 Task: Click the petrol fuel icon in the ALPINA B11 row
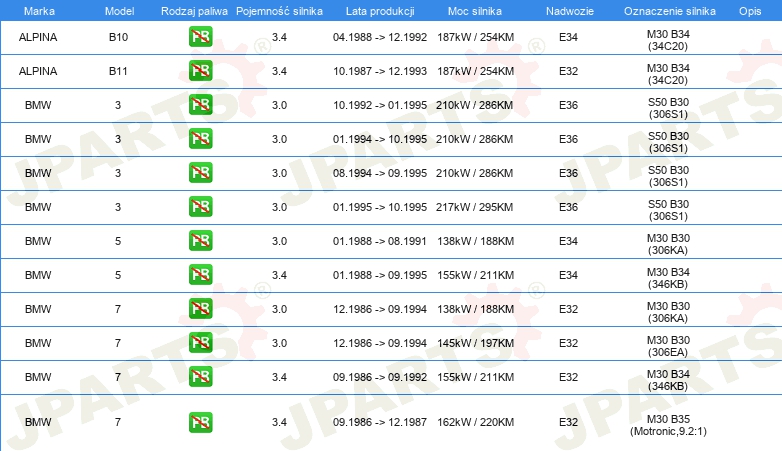pyautogui.click(x=200, y=71)
